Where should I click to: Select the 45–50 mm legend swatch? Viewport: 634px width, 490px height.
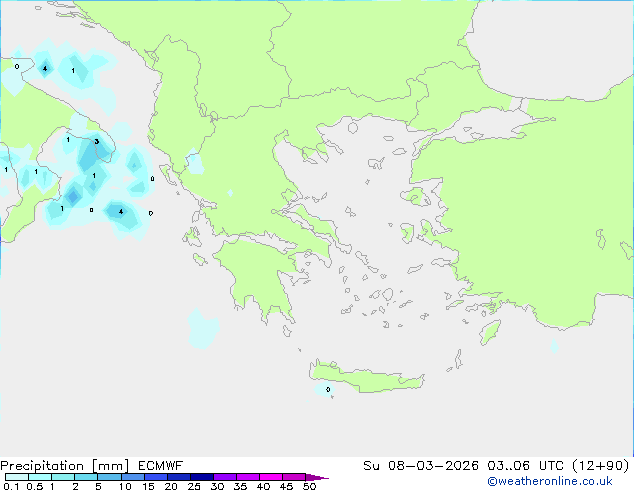pyautogui.click(x=294, y=477)
